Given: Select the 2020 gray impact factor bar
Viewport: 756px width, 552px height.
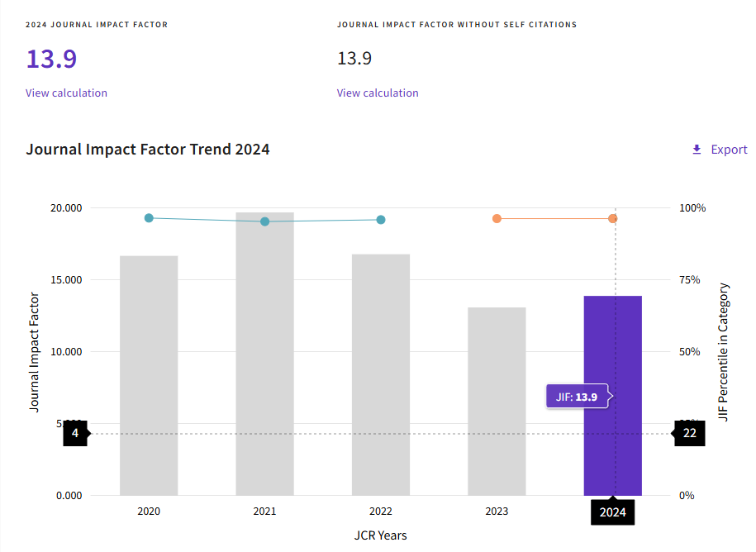Looking at the screenshot, I should pos(149,376).
